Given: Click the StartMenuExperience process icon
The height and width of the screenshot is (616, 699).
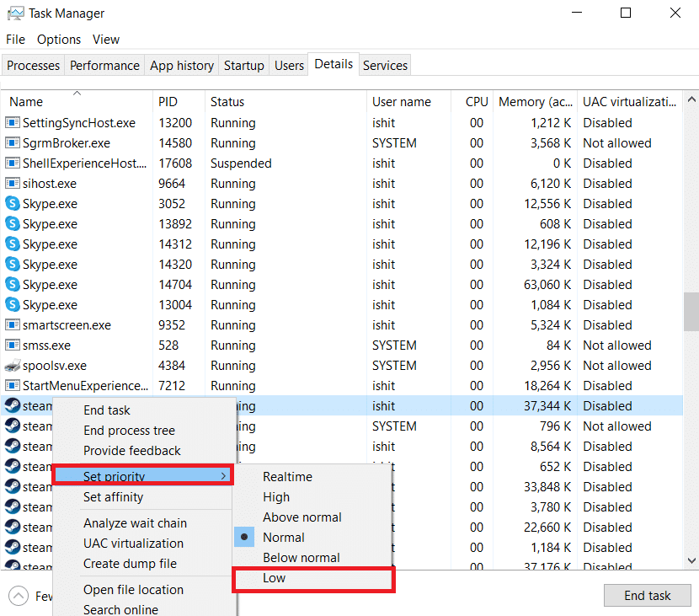Looking at the screenshot, I should point(13,385).
